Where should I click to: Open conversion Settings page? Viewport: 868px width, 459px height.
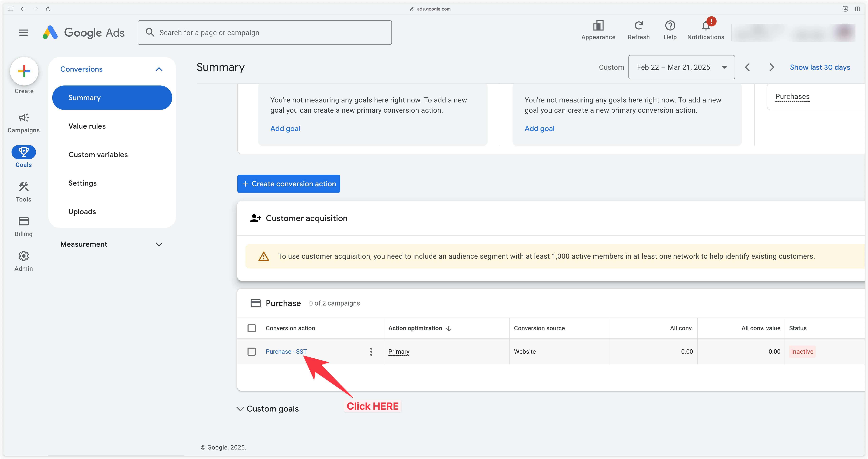click(x=82, y=183)
